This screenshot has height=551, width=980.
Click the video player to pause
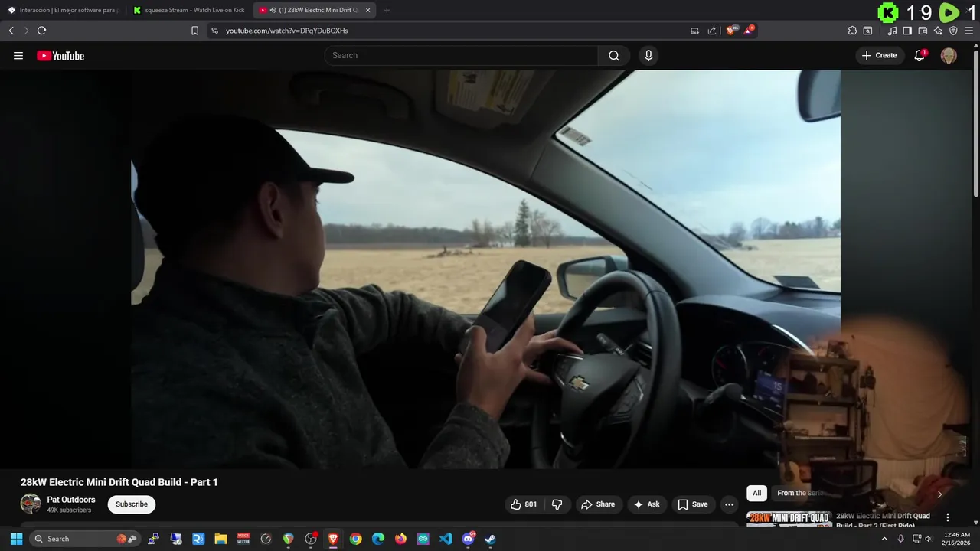[485, 269]
